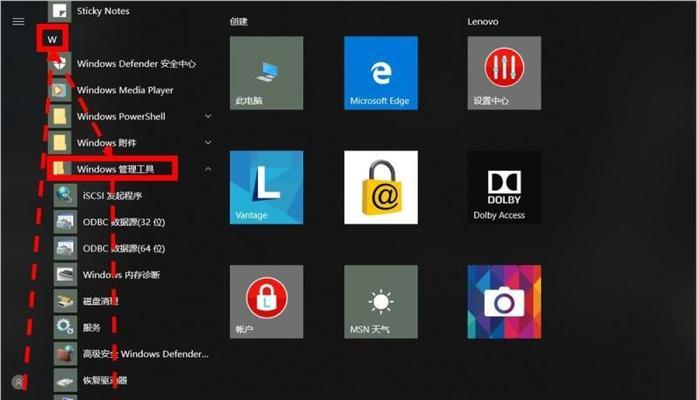The height and width of the screenshot is (400, 697).
Task: Open the hamburger menu in Start
Action: pos(18,21)
